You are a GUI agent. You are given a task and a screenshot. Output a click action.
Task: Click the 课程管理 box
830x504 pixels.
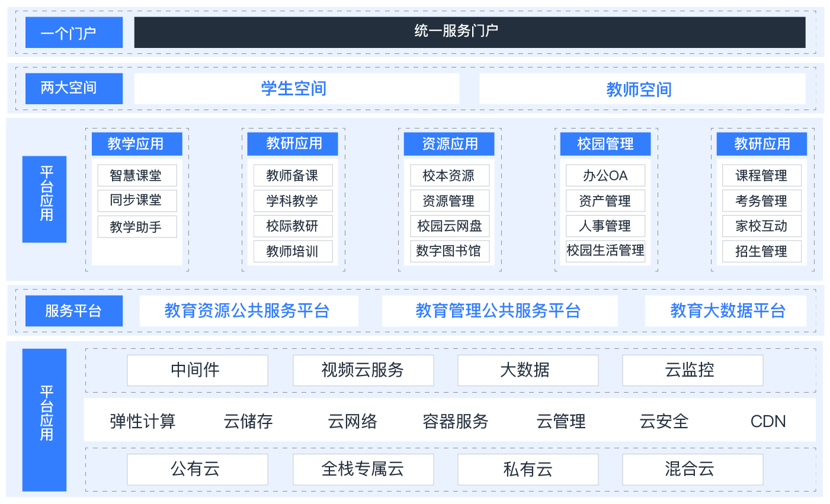pos(762,175)
